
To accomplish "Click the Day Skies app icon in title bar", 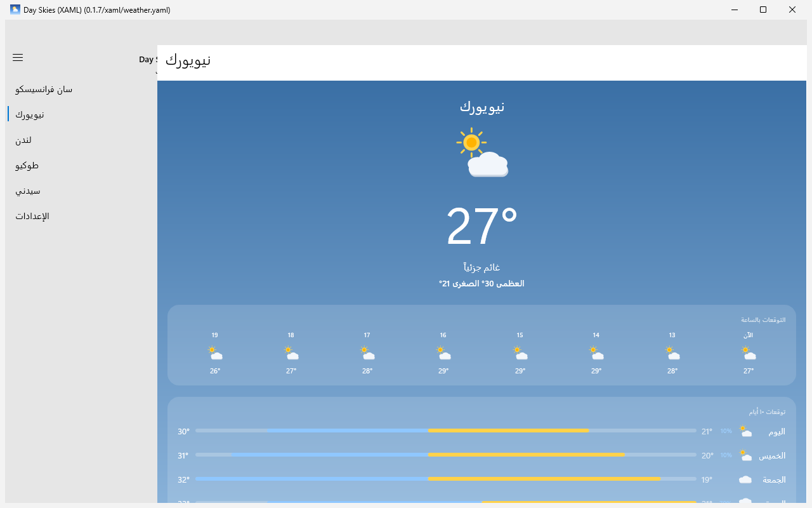I will (x=15, y=10).
